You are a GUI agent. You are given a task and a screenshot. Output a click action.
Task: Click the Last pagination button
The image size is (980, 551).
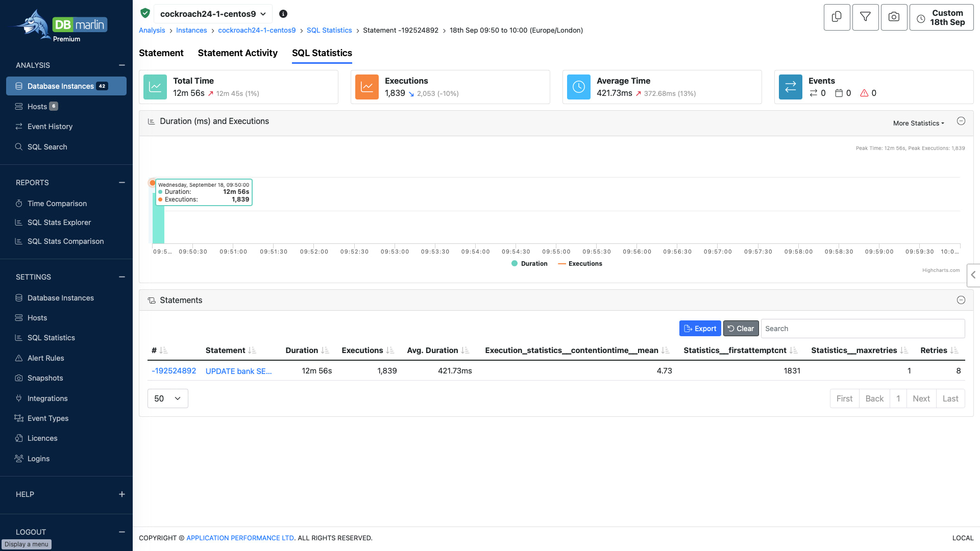pos(950,398)
